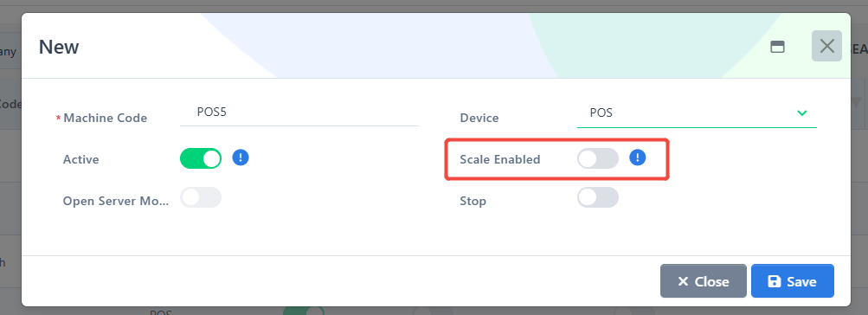Click the Scale Enabled label text
The image size is (868, 315).
500,159
